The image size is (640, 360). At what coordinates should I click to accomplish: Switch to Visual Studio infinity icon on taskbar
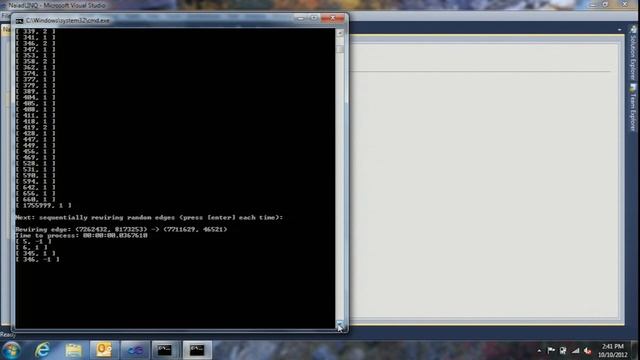click(135, 350)
